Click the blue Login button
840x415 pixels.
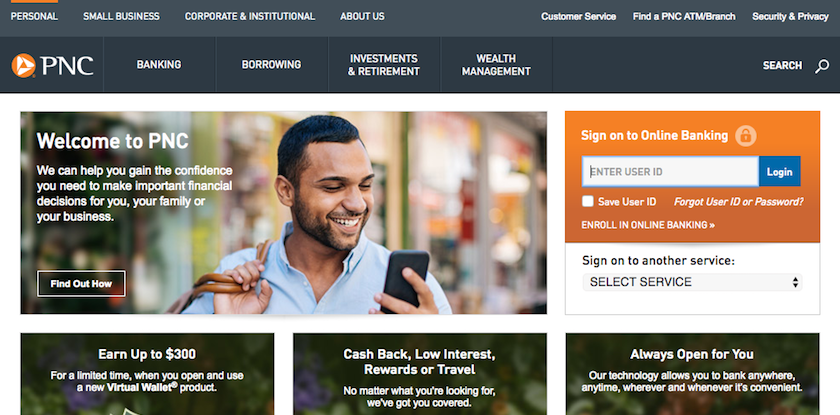pos(779,171)
